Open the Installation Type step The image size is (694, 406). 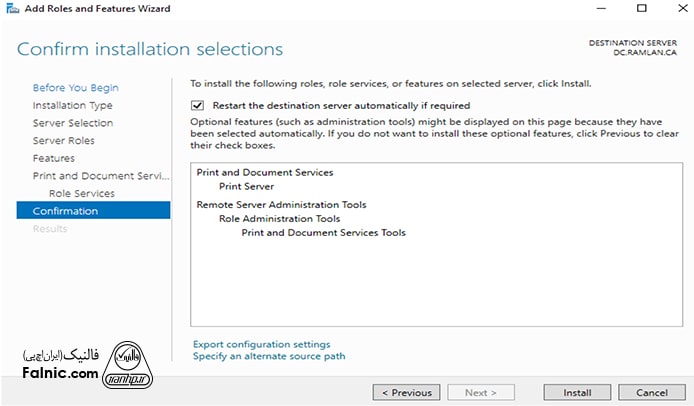(72, 105)
